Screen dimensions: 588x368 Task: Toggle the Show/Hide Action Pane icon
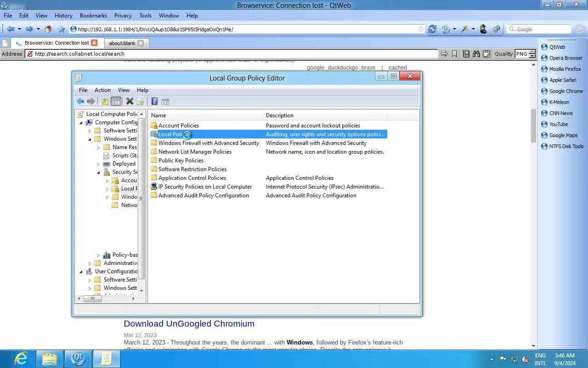(165, 102)
